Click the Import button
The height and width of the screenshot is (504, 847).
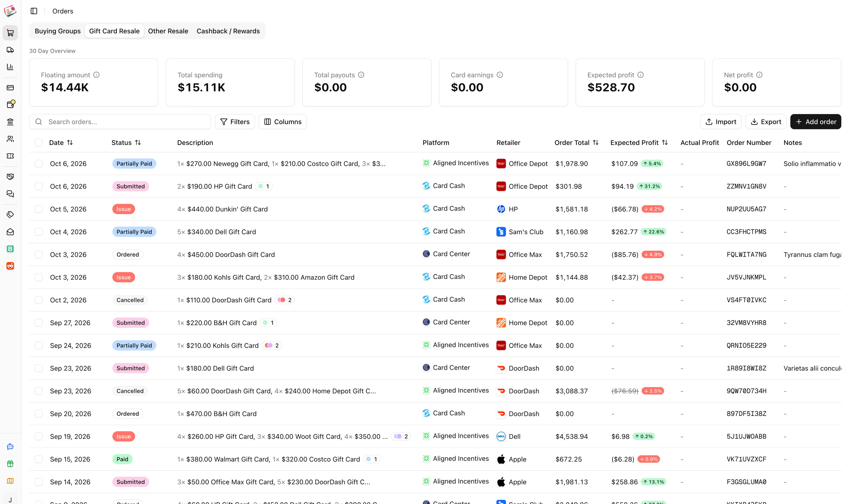[x=721, y=122]
